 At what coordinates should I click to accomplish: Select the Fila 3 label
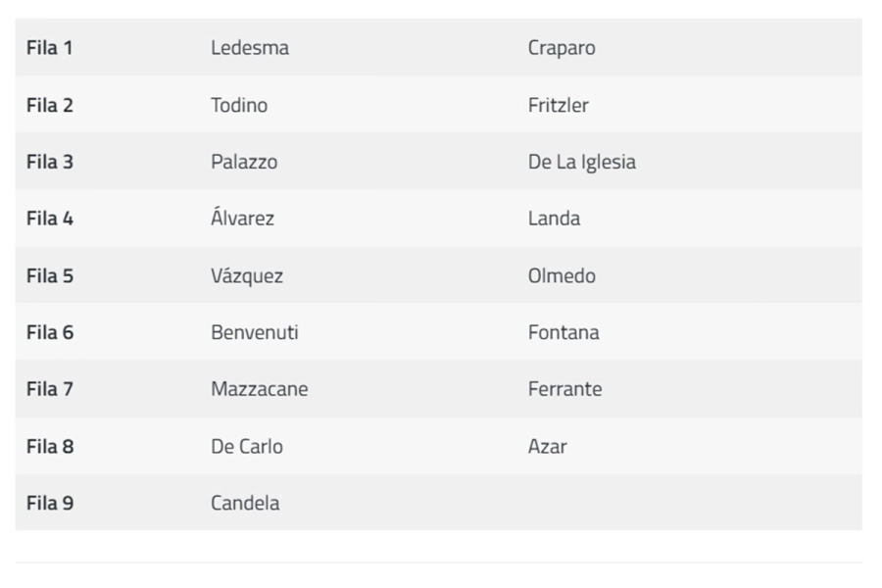49,162
